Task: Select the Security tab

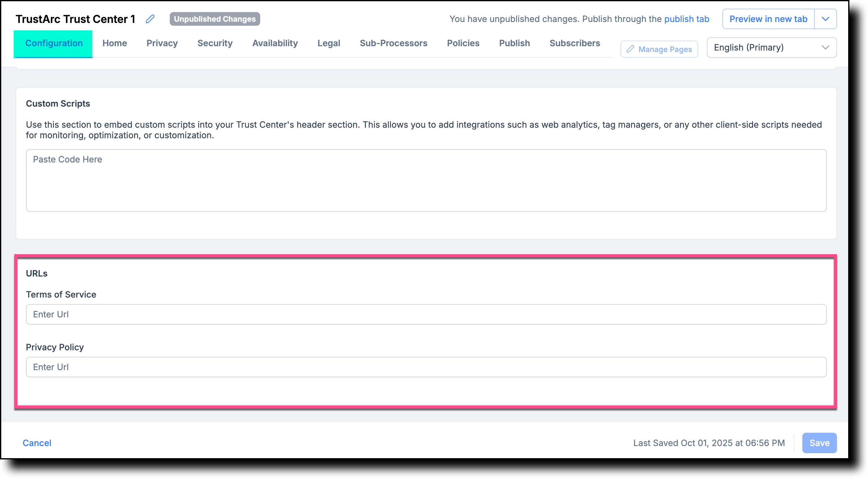Action: (215, 43)
